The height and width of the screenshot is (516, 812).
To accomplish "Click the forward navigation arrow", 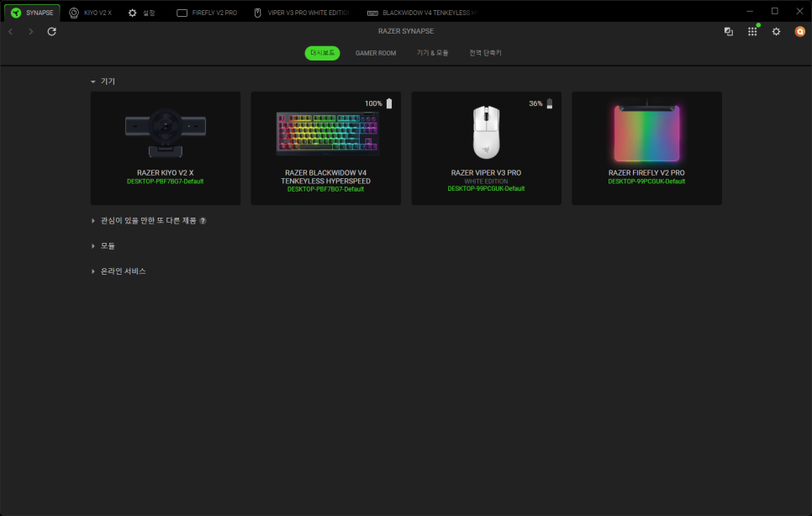I will (x=31, y=31).
